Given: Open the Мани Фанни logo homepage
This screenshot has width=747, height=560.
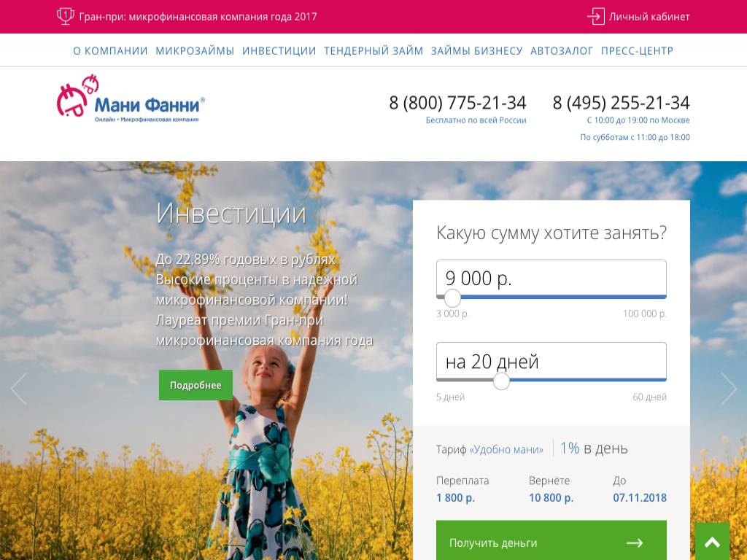Looking at the screenshot, I should [x=131, y=99].
